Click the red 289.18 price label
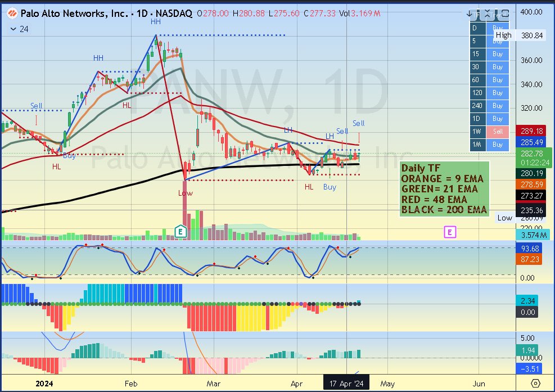The height and width of the screenshot is (392, 555). pos(531,131)
